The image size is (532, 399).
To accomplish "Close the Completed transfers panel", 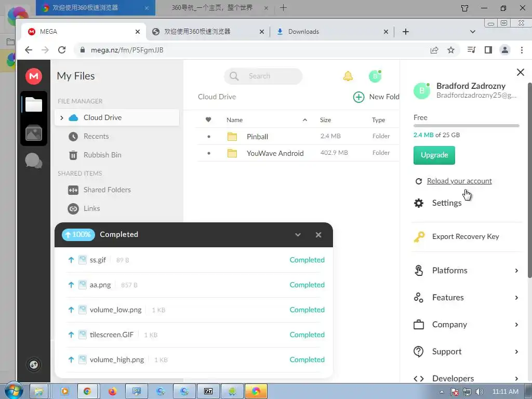I will click(x=318, y=235).
